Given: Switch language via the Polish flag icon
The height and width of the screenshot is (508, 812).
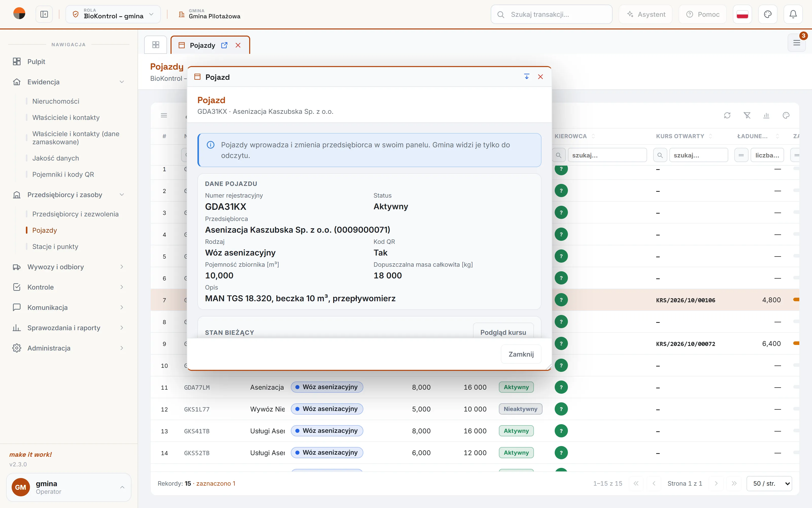Looking at the screenshot, I should point(742,14).
